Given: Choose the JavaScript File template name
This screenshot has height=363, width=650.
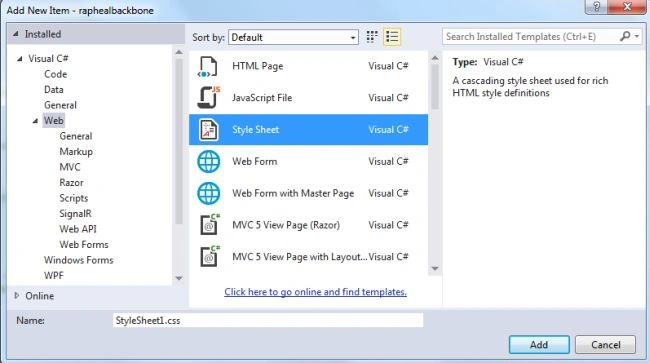Looking at the screenshot, I should click(x=262, y=98).
